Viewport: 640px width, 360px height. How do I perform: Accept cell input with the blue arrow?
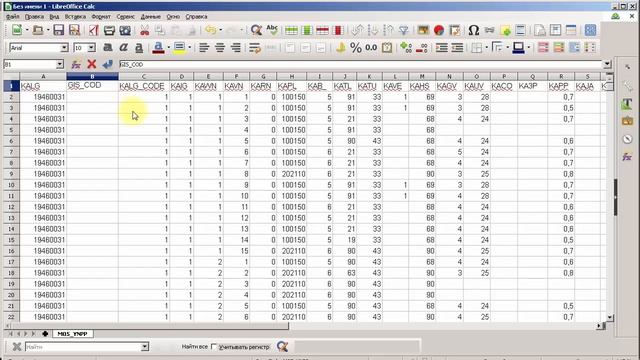(108, 64)
